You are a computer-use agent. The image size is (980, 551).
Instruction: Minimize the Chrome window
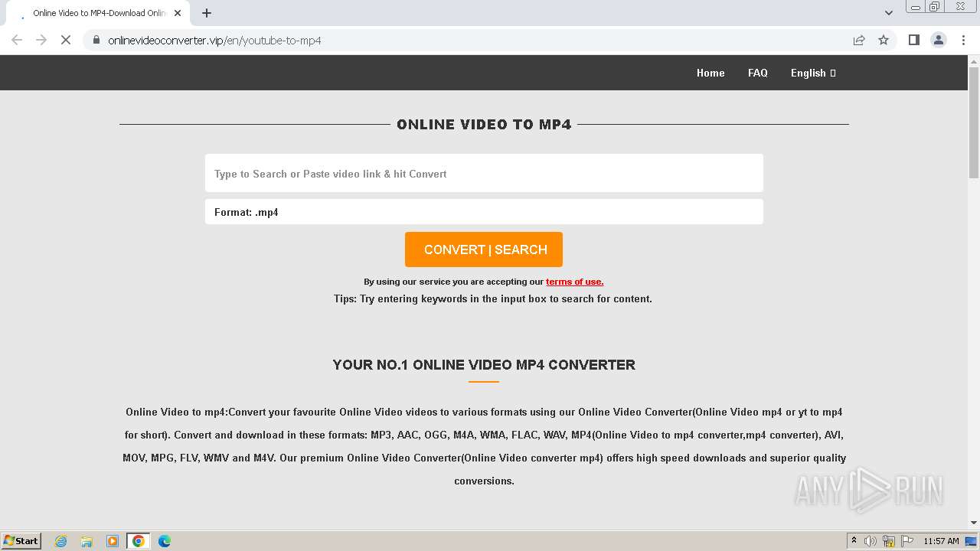point(916,7)
